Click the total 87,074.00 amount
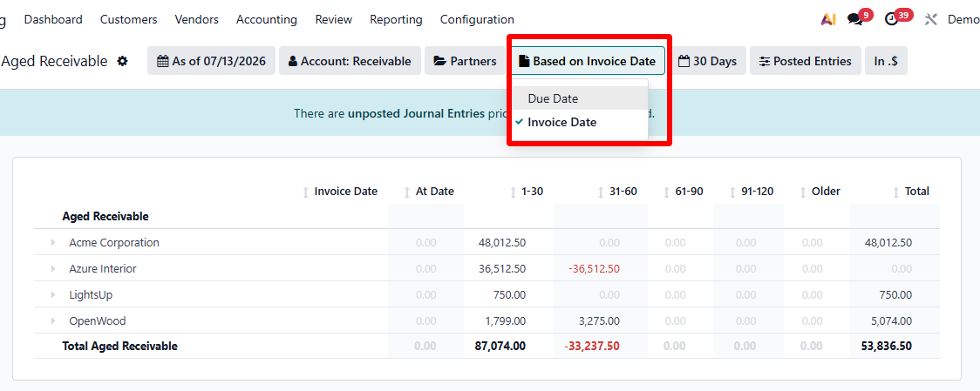This screenshot has height=391, width=980. (x=501, y=346)
